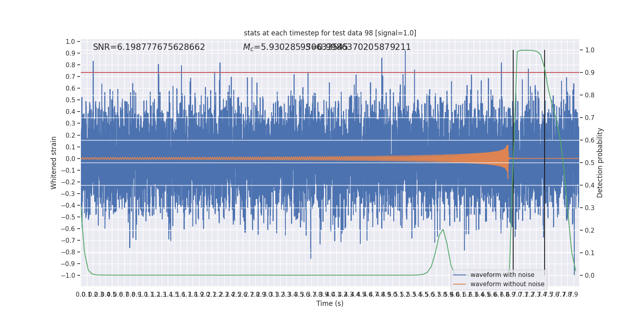Click the left axis tick label 1.0

click(70, 41)
